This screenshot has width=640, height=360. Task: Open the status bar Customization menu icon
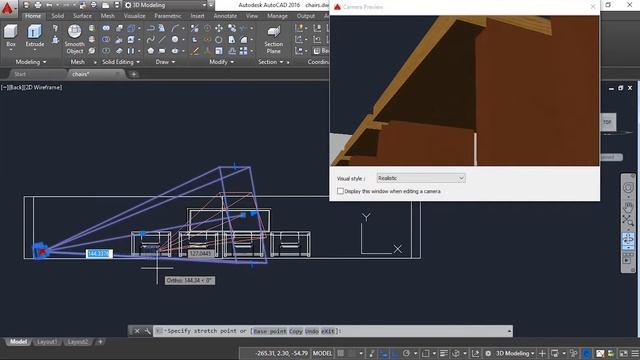635,353
